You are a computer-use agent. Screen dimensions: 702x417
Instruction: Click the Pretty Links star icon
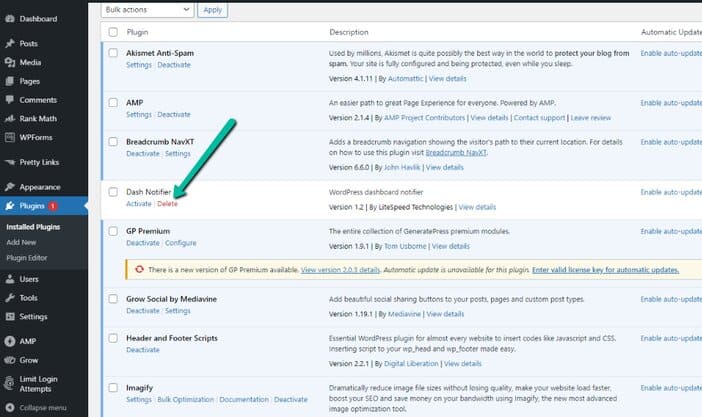coord(10,162)
